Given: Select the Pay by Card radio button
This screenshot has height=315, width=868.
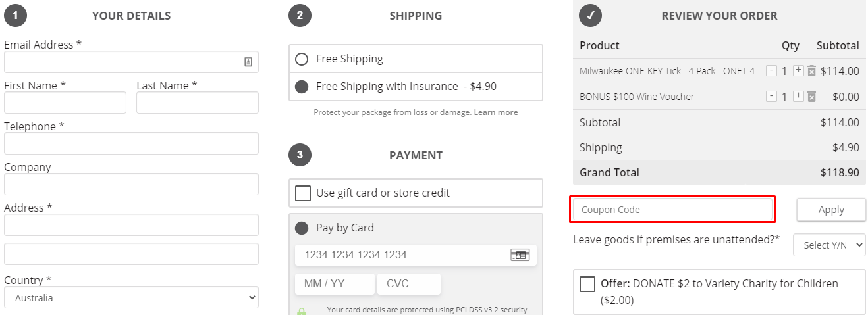Looking at the screenshot, I should pyautogui.click(x=302, y=228).
